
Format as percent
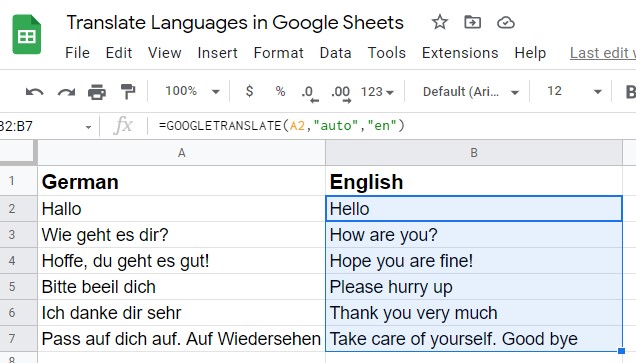point(280,91)
